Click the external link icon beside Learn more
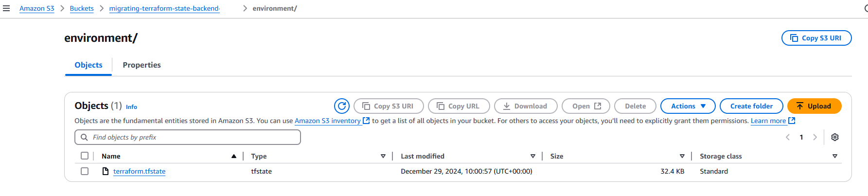Image resolution: width=868 pixels, height=196 pixels. (792, 121)
